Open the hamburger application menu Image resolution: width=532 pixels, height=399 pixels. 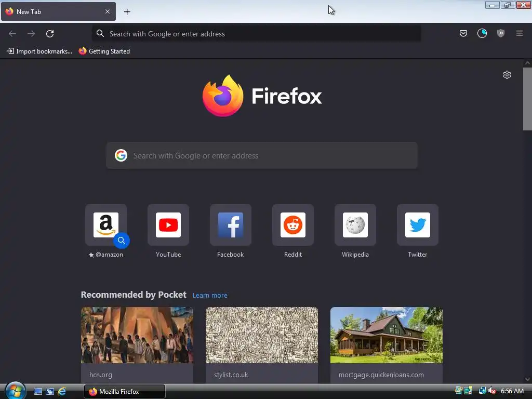tap(519, 33)
